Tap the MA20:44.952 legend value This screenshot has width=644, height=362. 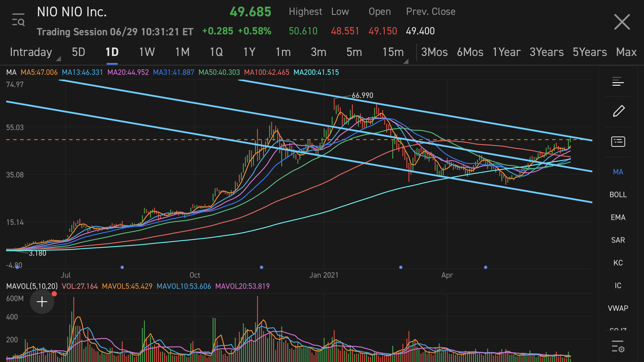pyautogui.click(x=128, y=72)
